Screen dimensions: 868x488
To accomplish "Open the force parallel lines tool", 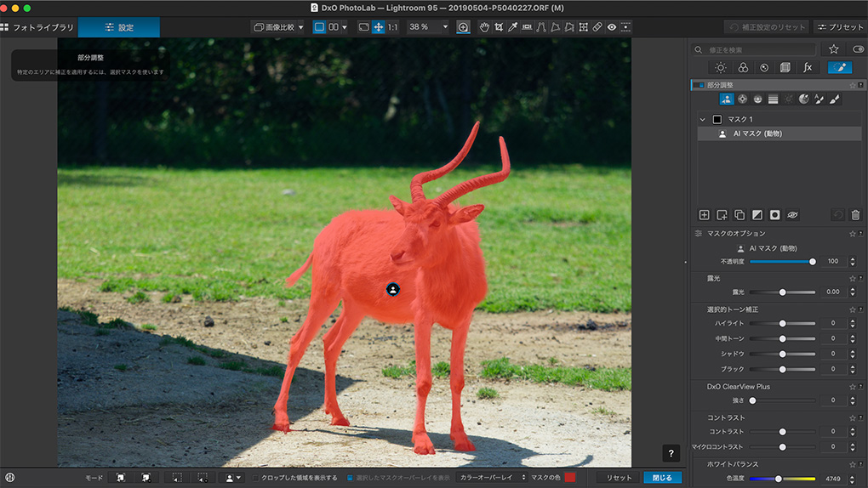I will pos(541,27).
